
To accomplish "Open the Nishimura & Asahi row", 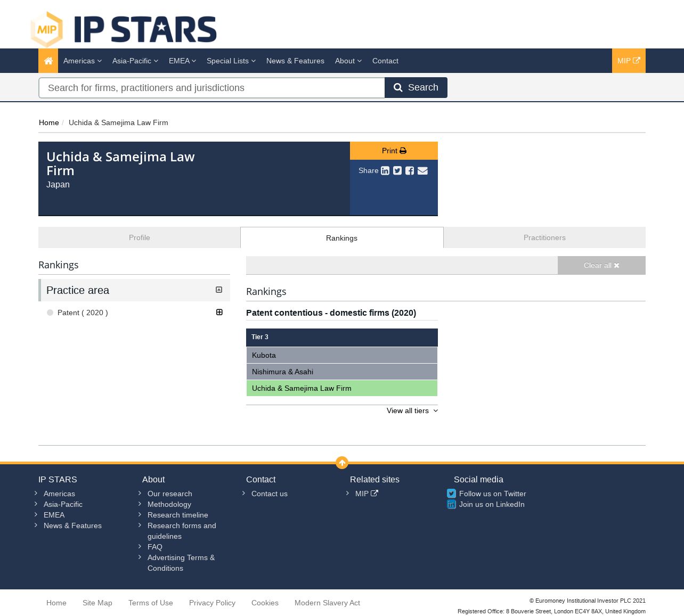I will click(x=342, y=372).
